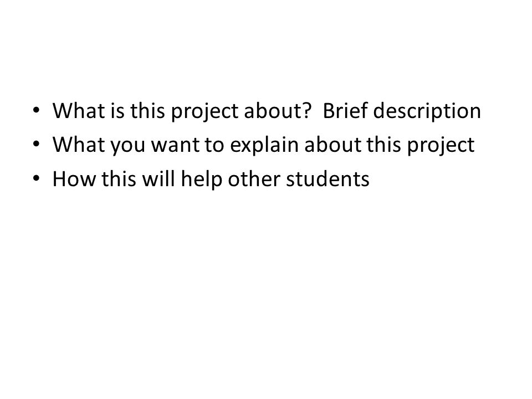
Task: Click "project" ending the "explain" line
Action: (441, 146)
